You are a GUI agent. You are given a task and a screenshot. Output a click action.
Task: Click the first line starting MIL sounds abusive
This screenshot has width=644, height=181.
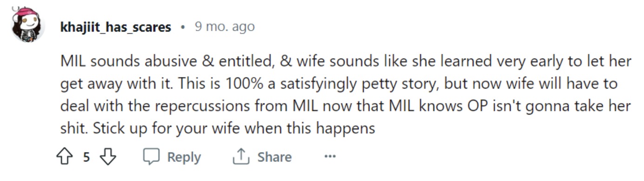tap(346, 62)
